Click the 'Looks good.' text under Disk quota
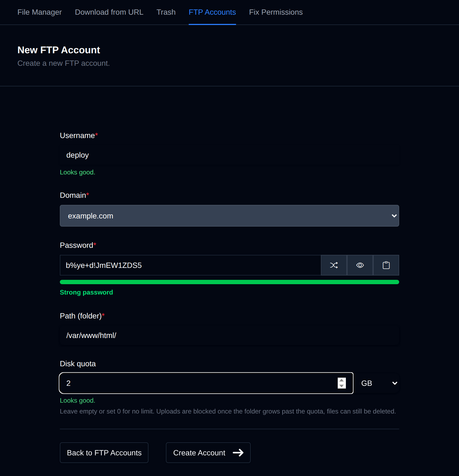This screenshot has width=459, height=476. tap(77, 400)
